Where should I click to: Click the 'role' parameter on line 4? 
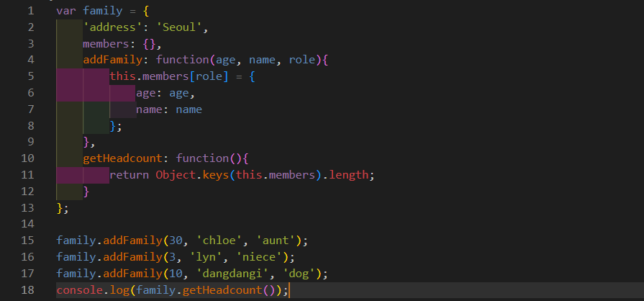[302, 60]
